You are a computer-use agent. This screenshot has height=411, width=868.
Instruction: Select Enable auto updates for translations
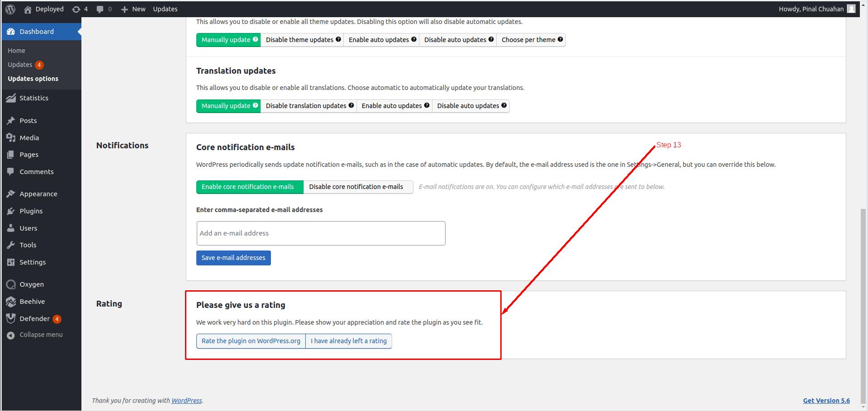394,106
